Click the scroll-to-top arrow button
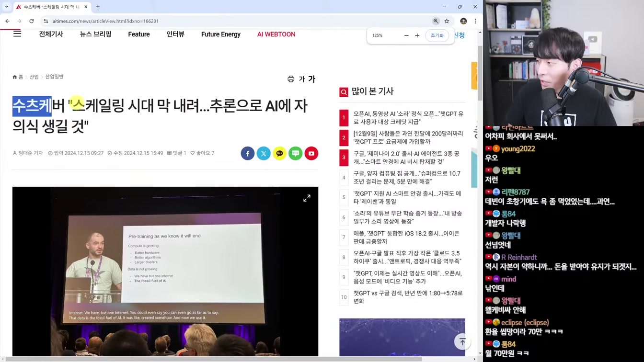The width and height of the screenshot is (644, 362). click(x=462, y=341)
